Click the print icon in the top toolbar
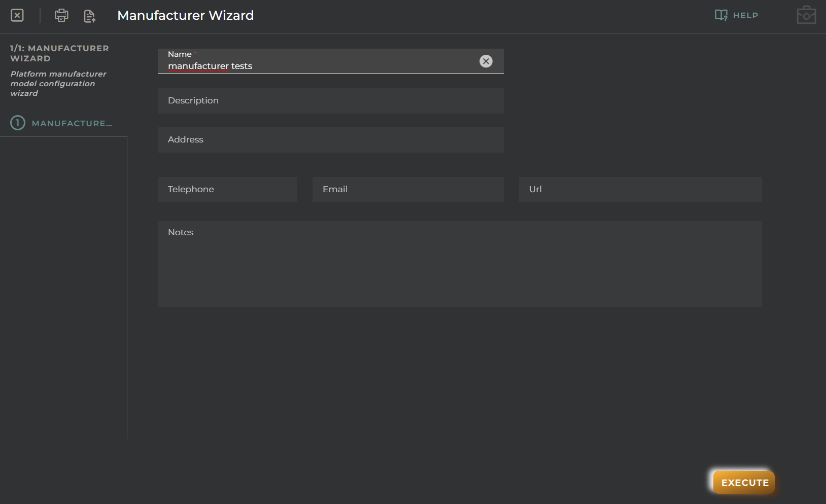The height and width of the screenshot is (504, 826). click(x=61, y=15)
